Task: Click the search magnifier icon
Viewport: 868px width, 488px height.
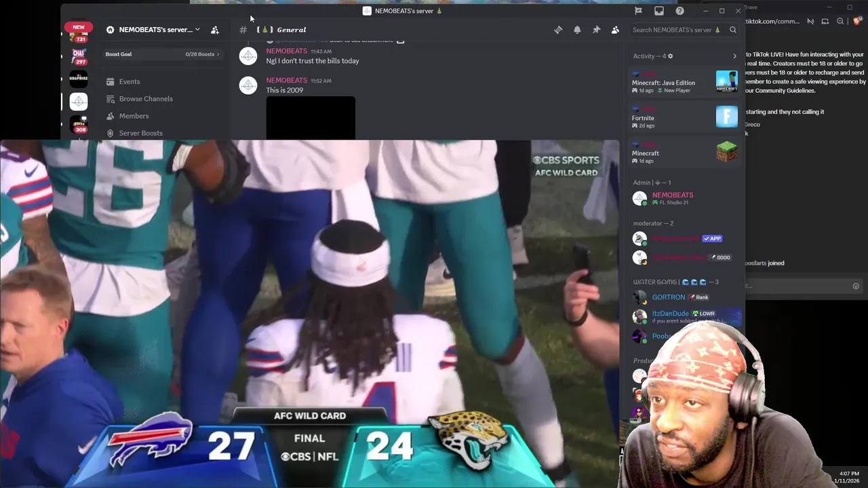Action: [733, 30]
